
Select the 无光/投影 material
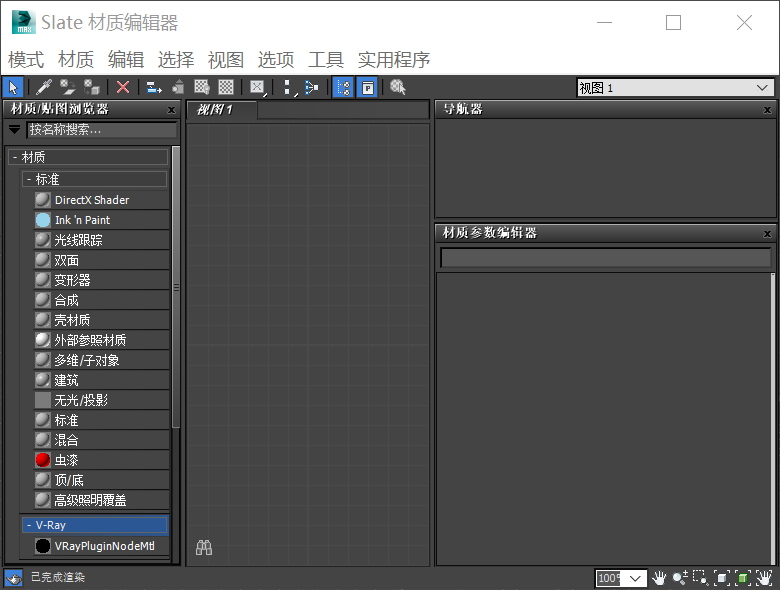(101, 400)
